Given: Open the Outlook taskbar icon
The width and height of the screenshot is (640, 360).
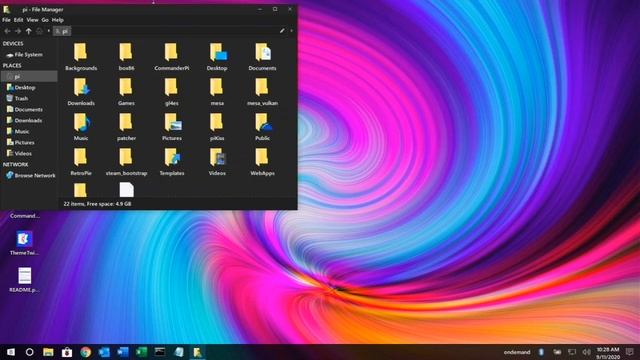Looking at the screenshot, I should point(104,352).
